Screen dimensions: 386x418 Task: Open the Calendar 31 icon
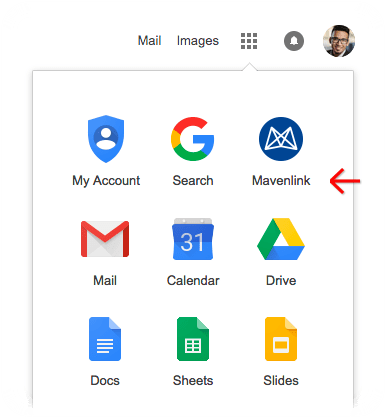[193, 239]
